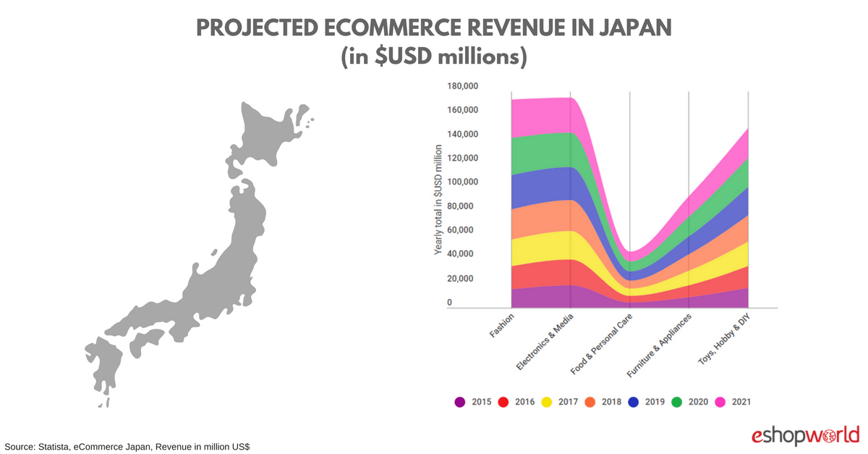Click the 120,000 y-axis value
This screenshot has width=868, height=454.
(x=461, y=158)
